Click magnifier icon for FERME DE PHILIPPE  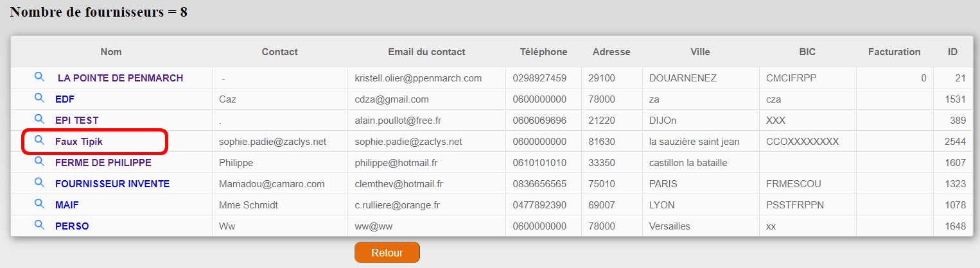39,162
